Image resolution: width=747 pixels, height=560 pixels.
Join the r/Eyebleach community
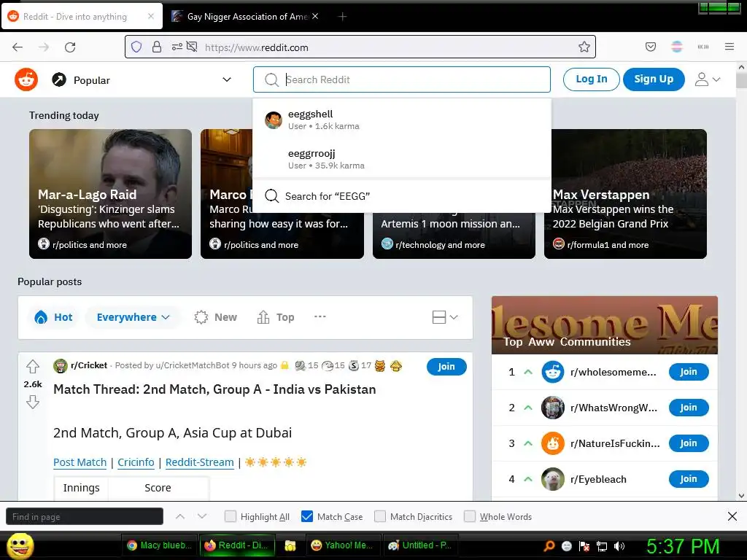tap(689, 479)
